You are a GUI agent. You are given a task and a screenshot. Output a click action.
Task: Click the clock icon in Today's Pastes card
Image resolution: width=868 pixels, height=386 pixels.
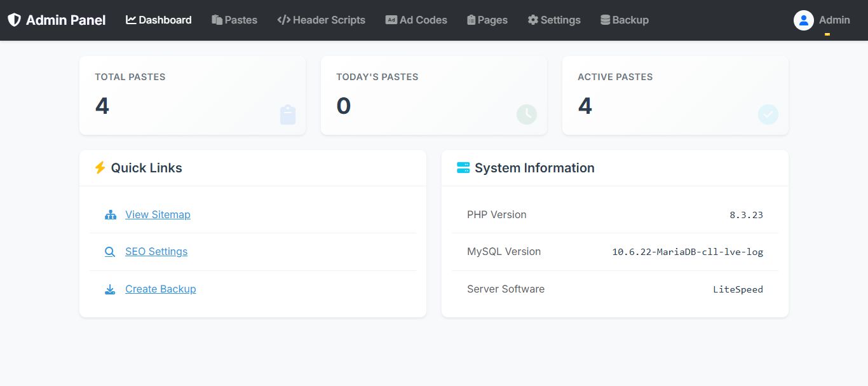coord(526,114)
